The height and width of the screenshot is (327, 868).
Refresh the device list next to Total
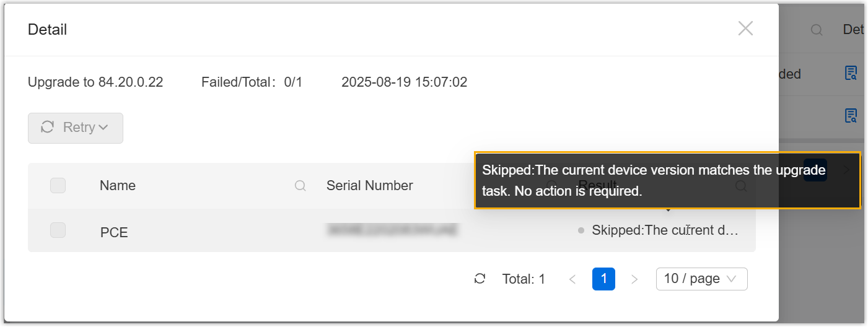click(x=480, y=279)
